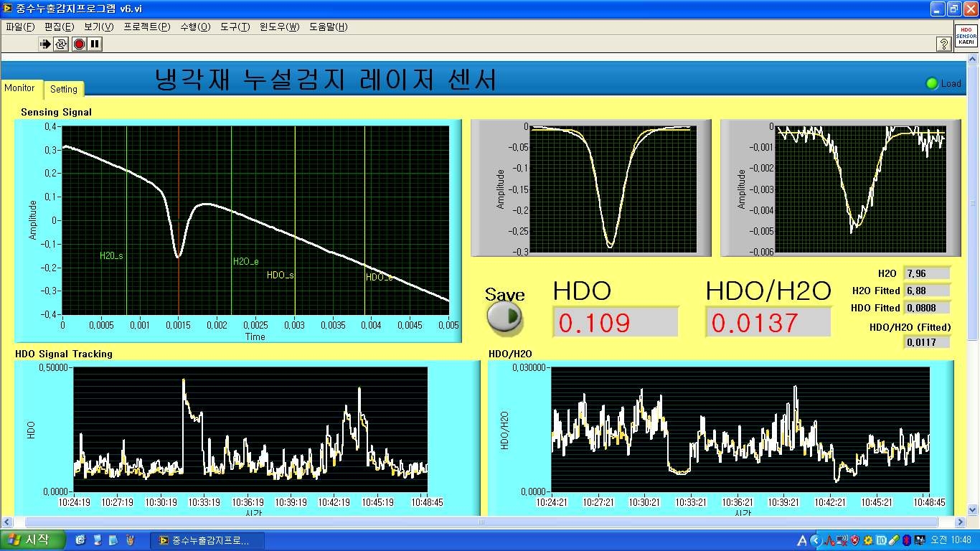The height and width of the screenshot is (551, 980).
Task: Select the H2O_s cursor label
Action: (x=111, y=255)
